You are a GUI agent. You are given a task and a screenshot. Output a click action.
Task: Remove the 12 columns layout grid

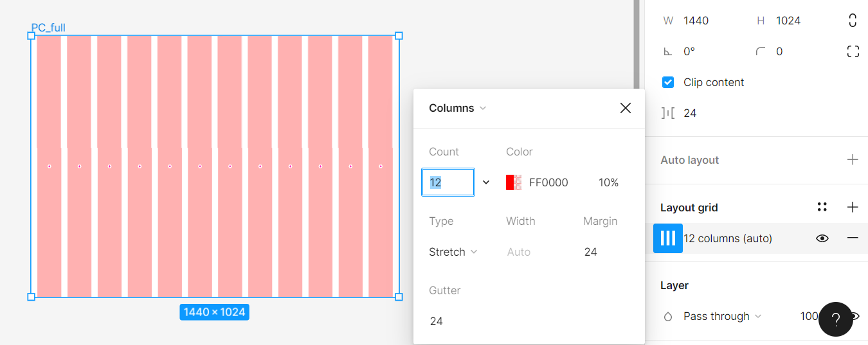(x=853, y=238)
